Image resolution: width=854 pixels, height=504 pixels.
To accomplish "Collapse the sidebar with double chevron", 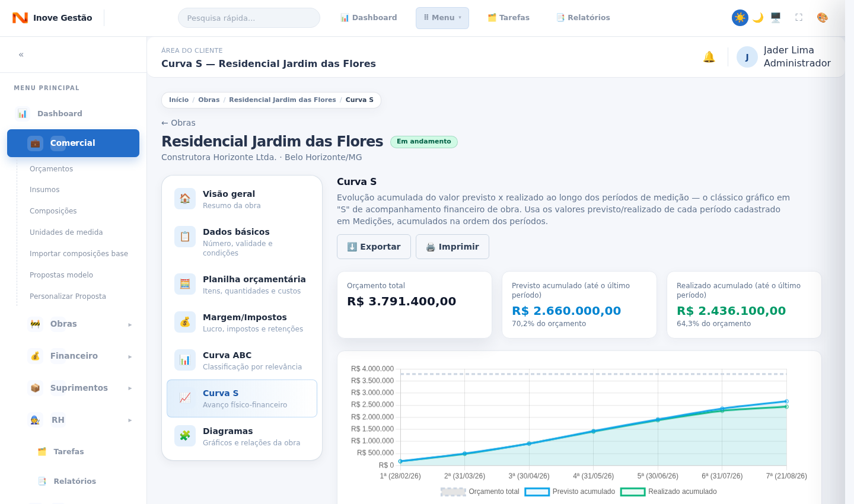I will click(21, 55).
